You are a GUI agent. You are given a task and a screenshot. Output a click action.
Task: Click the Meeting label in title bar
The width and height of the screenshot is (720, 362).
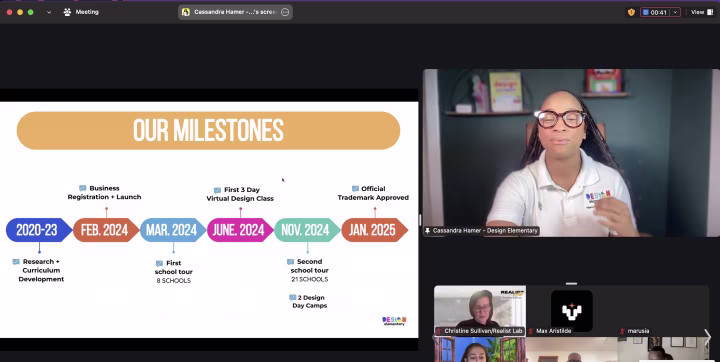tap(87, 12)
